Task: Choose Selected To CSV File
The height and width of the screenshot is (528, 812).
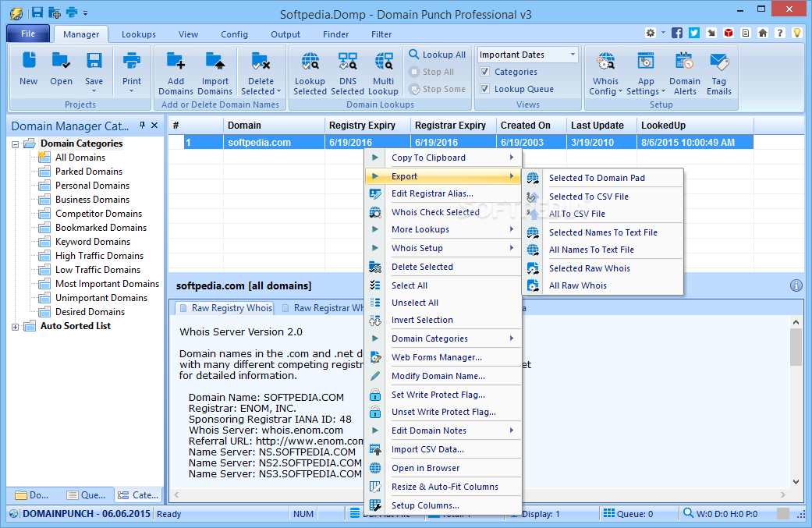Action: click(603, 197)
